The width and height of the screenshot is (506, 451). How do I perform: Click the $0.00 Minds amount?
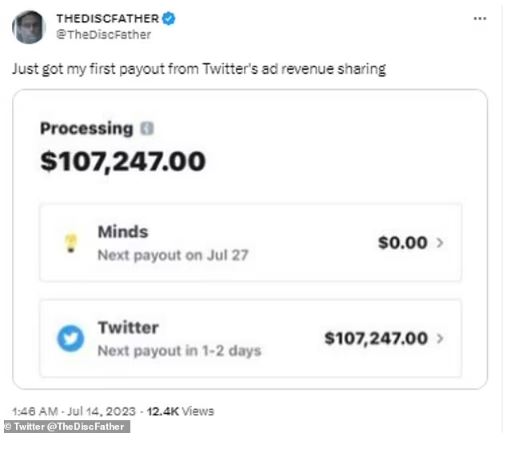[x=403, y=243]
